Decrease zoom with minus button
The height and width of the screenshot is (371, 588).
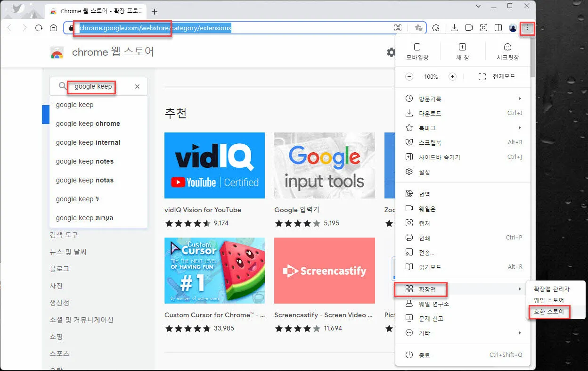(409, 76)
